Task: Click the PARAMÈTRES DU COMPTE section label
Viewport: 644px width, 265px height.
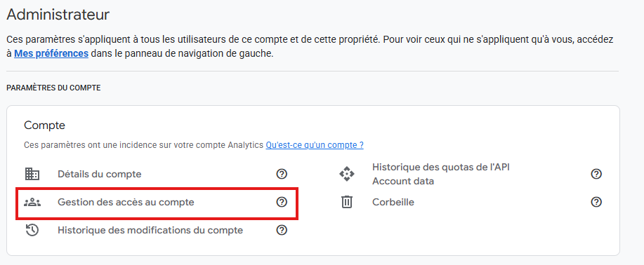Action: click(53, 88)
